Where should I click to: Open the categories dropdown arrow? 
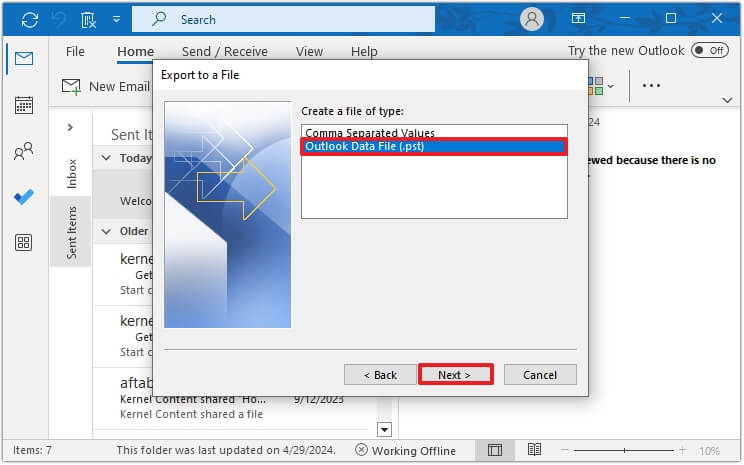click(x=611, y=86)
